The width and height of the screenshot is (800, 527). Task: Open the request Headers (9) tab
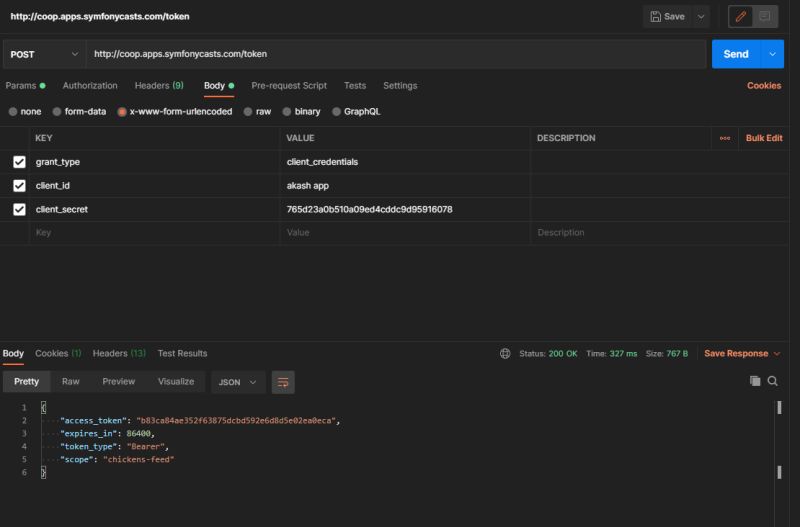(x=159, y=86)
